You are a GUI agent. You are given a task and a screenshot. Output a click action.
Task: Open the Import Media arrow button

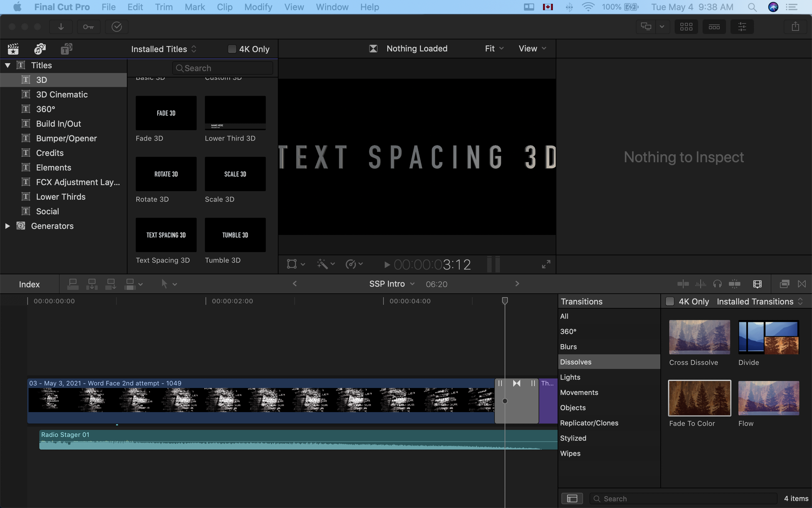click(61, 27)
